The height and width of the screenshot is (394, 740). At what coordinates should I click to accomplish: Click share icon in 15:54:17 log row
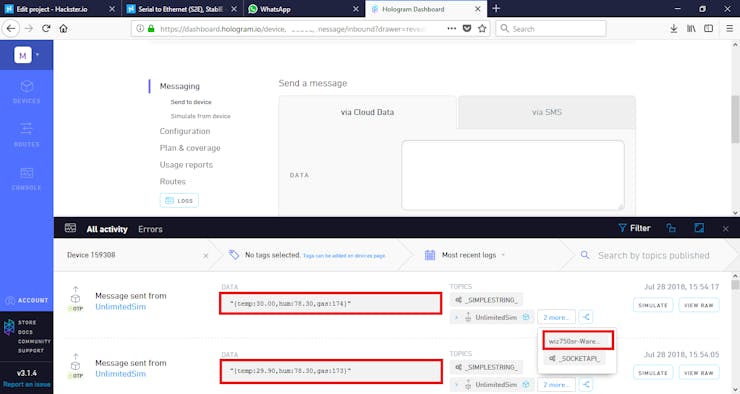click(x=586, y=317)
